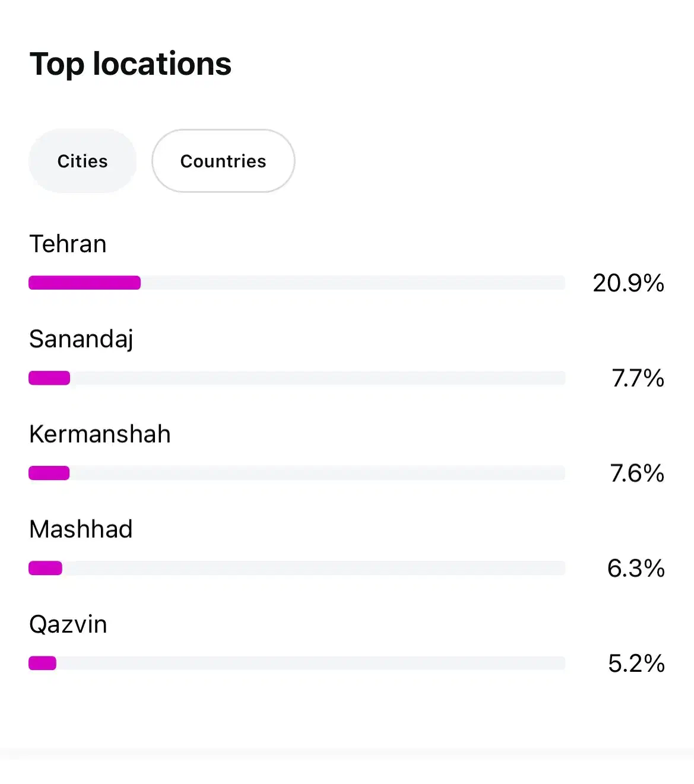Click the Tehran city label

click(x=68, y=244)
